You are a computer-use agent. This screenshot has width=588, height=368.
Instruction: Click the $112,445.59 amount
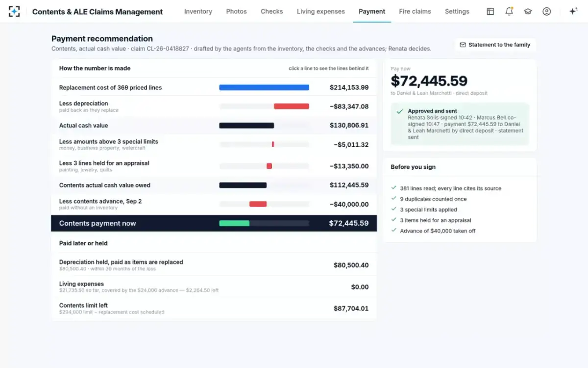(349, 185)
